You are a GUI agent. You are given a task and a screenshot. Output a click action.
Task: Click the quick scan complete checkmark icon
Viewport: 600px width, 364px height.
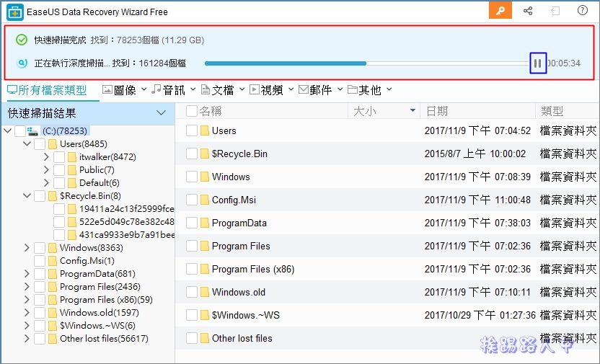pyautogui.click(x=22, y=40)
